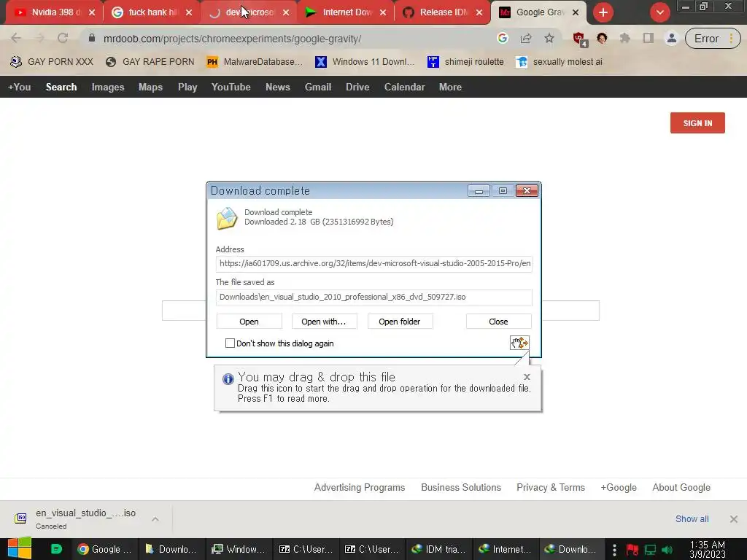Reload the page with the refresh icon

click(63, 38)
